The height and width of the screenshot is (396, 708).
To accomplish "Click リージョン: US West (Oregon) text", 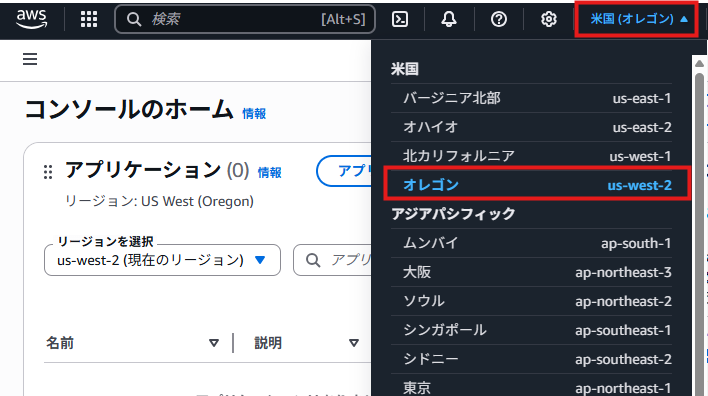I will [159, 201].
